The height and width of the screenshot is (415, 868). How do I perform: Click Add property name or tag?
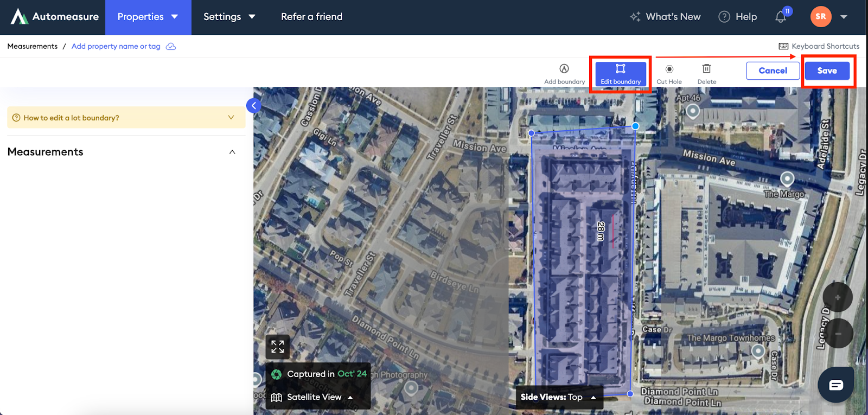[x=116, y=46]
